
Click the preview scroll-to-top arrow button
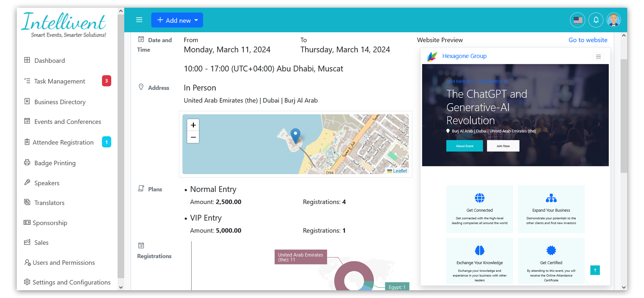595,270
